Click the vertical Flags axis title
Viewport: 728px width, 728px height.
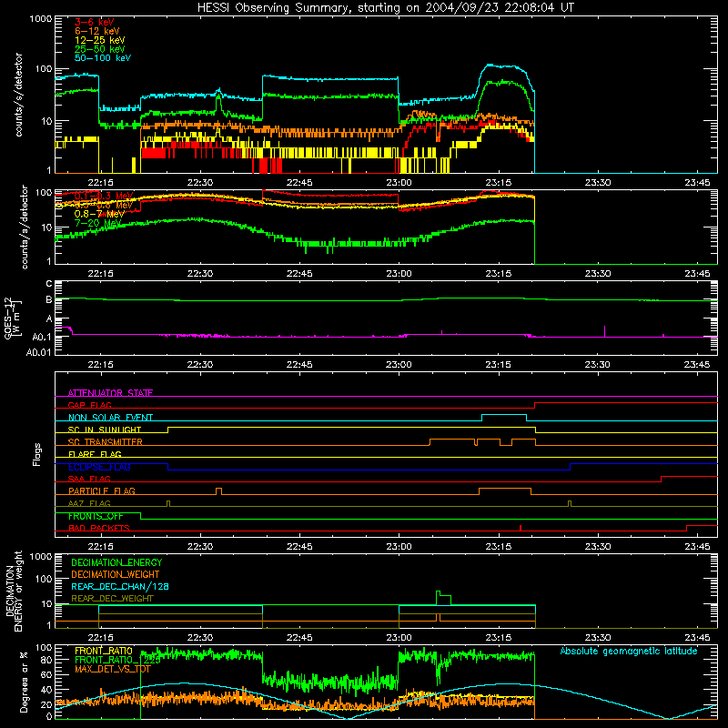[x=37, y=454]
